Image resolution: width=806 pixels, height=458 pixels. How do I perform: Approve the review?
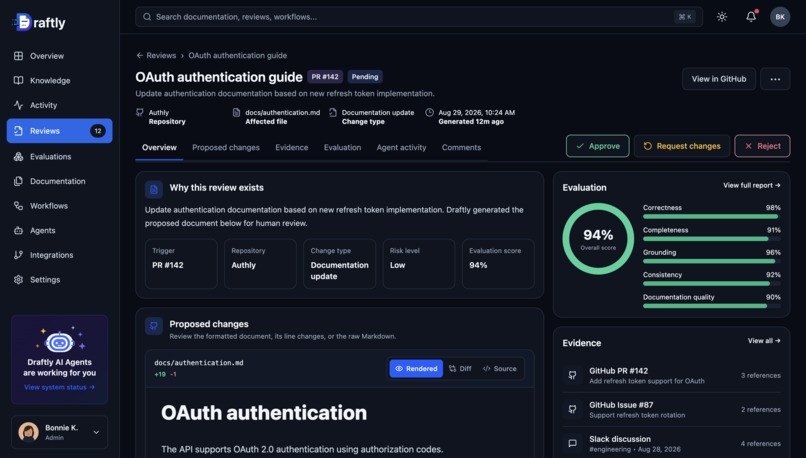(x=598, y=146)
